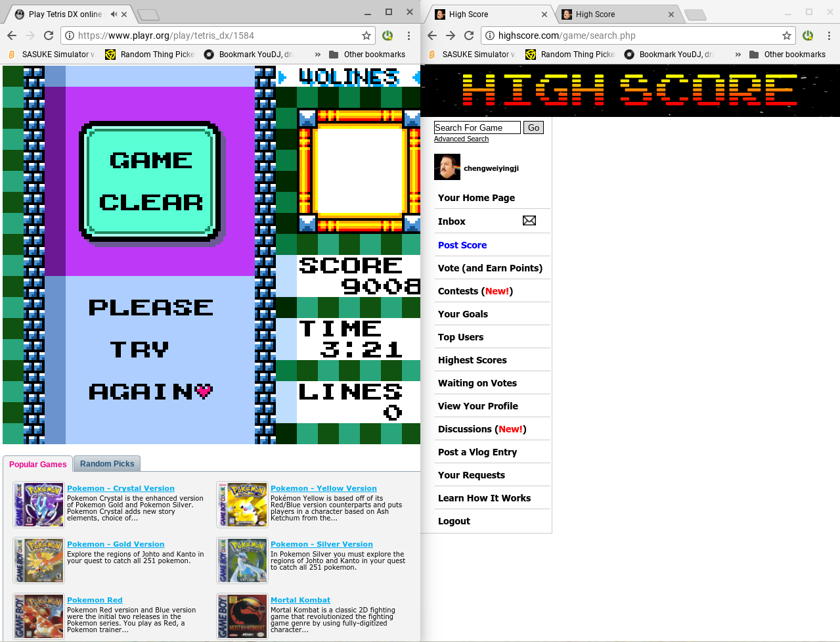
Task: Click the Search For Game field
Action: click(477, 127)
